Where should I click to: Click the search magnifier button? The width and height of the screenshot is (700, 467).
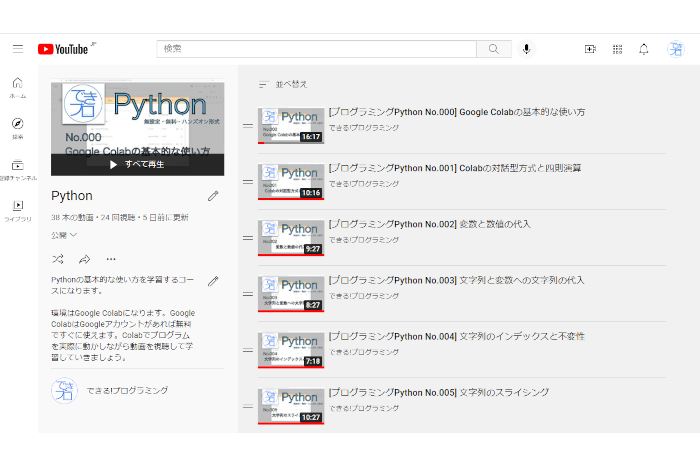494,49
